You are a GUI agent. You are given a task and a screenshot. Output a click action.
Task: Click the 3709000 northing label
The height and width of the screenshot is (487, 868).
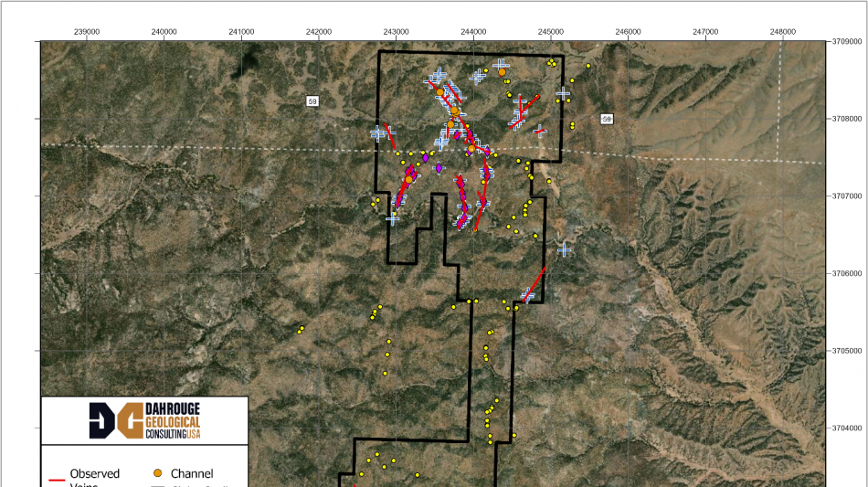tap(847, 41)
